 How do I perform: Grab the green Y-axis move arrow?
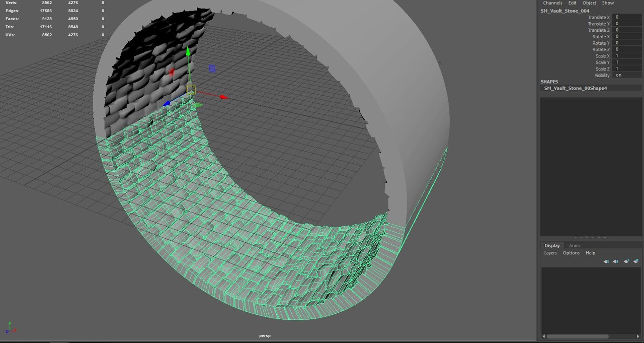[x=188, y=52]
